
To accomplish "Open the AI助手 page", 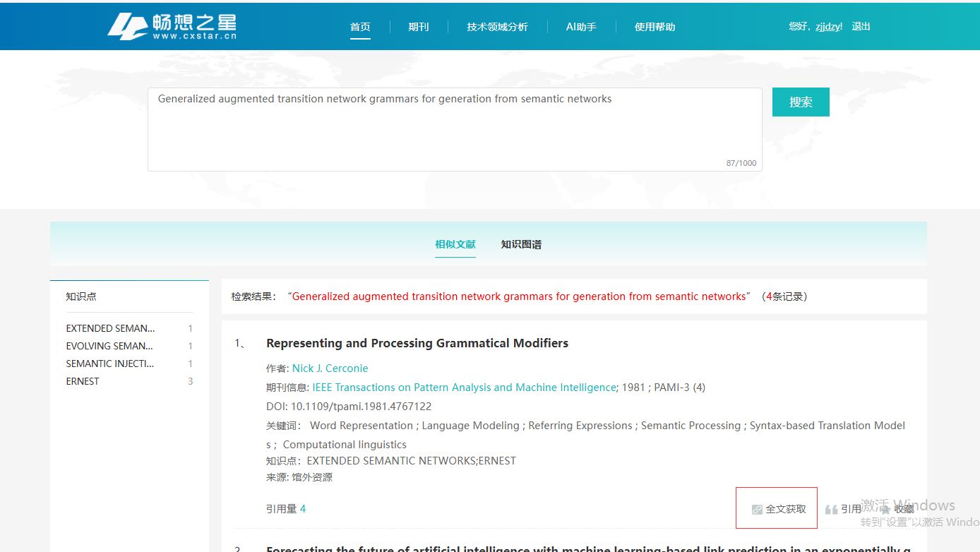I will 581,27.
